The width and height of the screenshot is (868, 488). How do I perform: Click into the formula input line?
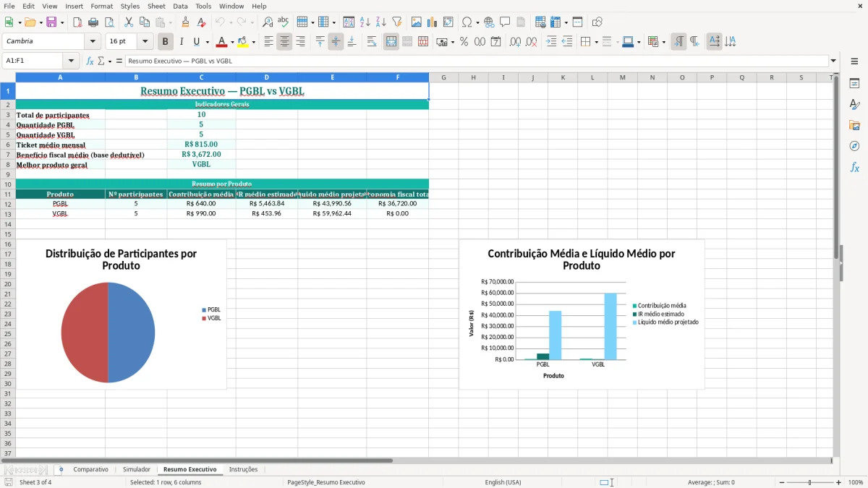[477, 61]
